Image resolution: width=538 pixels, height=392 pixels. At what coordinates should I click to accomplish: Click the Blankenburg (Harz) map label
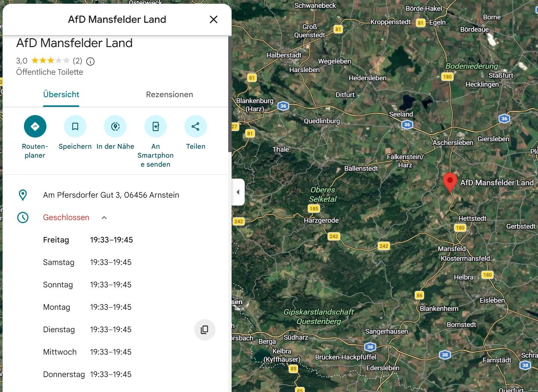pos(255,105)
